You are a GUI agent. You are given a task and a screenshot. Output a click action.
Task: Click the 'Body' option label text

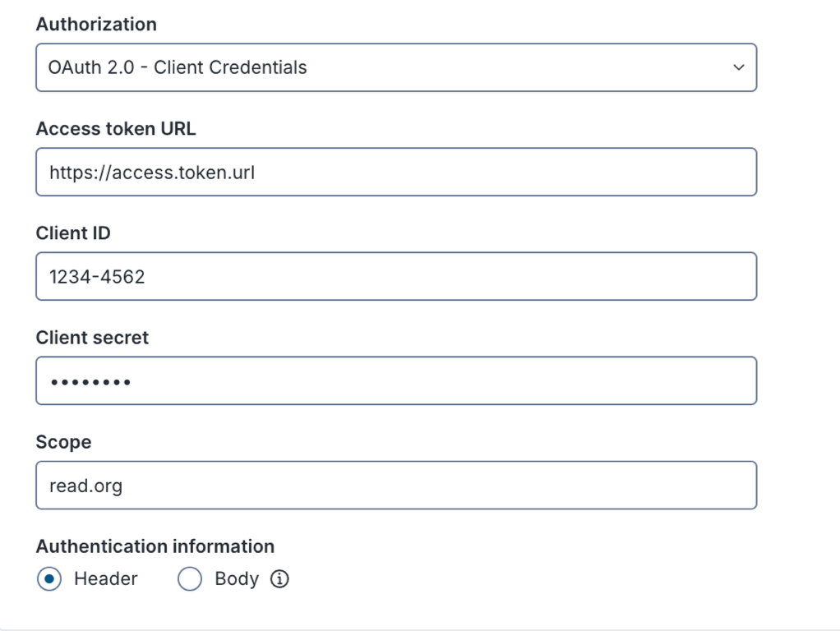coord(236,579)
